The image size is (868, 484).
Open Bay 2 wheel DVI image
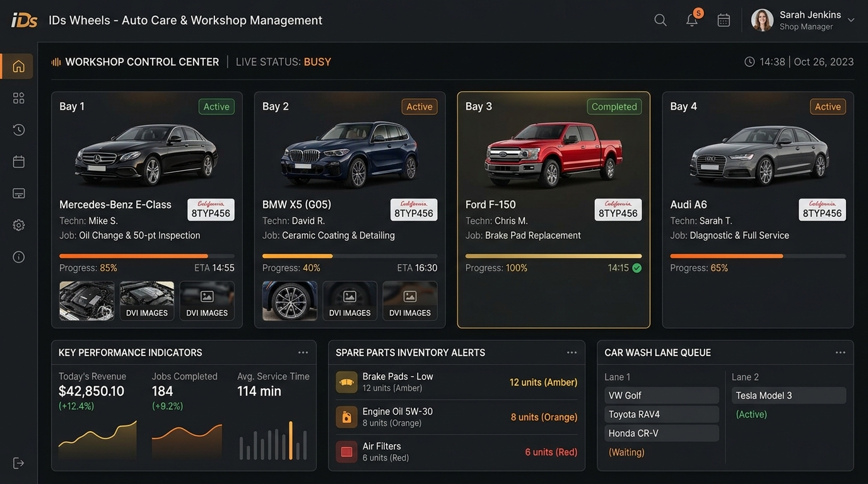tap(290, 301)
